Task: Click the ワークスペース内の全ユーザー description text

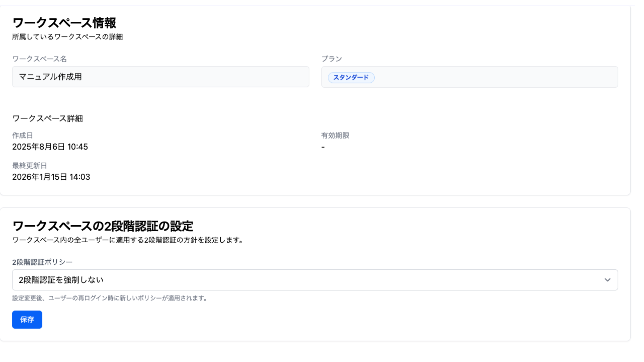Action: click(x=127, y=240)
